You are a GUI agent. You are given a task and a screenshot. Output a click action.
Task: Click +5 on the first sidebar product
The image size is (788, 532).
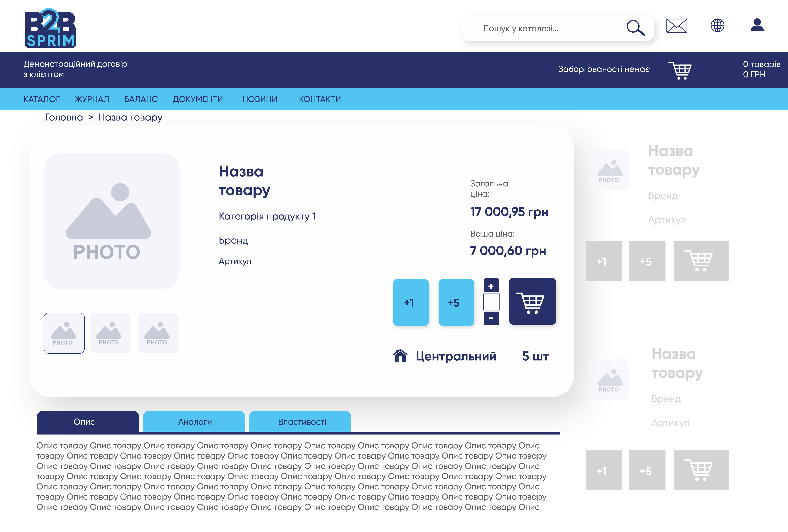coord(647,261)
